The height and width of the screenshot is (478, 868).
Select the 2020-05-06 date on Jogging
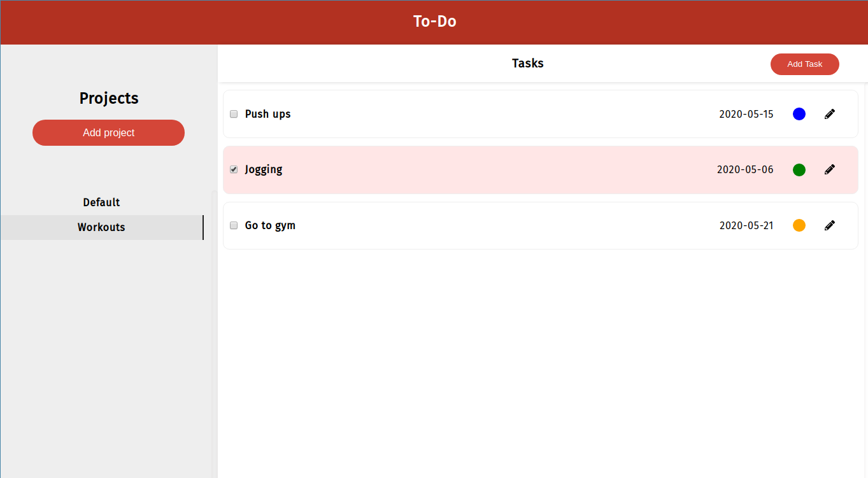point(745,169)
